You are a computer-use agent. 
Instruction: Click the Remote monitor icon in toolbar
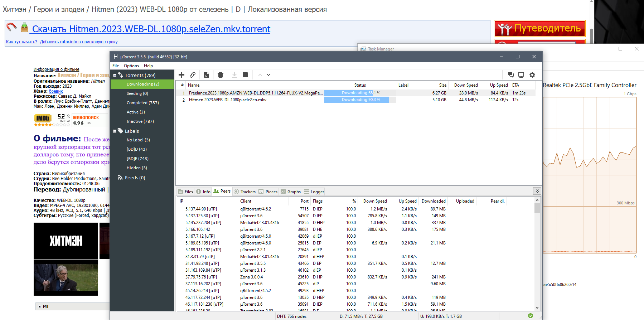tap(521, 75)
